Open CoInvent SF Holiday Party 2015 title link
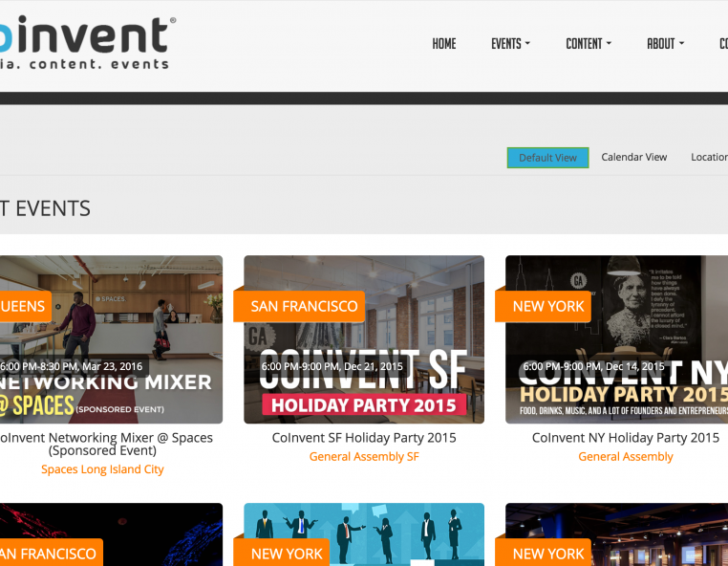 pyautogui.click(x=364, y=438)
